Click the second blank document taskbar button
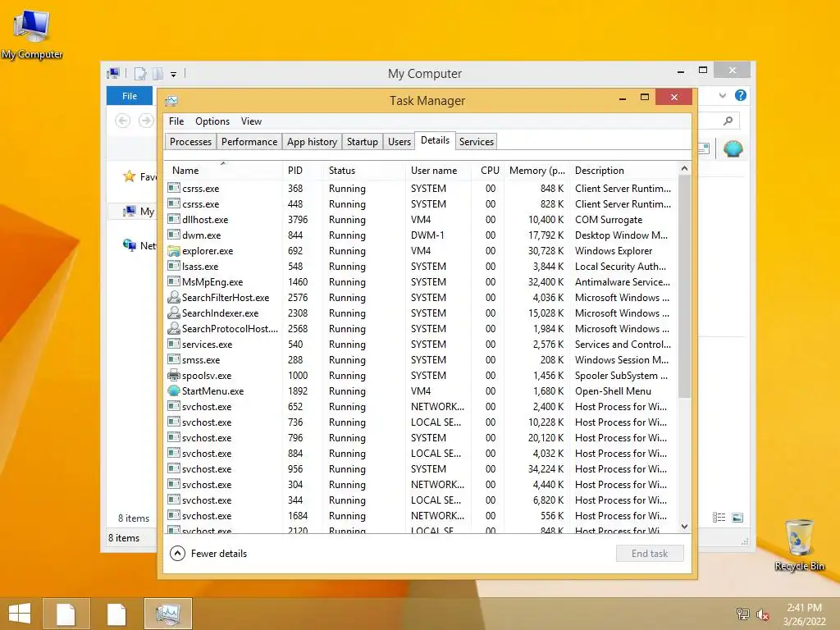The height and width of the screenshot is (630, 840). pyautogui.click(x=116, y=614)
